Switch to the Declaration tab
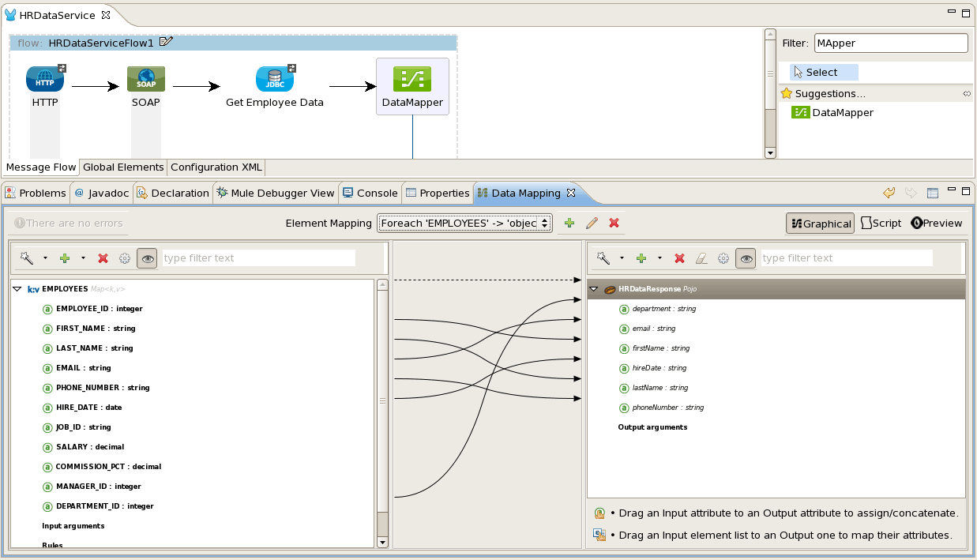Viewport: 977px width, 560px height. tap(173, 193)
